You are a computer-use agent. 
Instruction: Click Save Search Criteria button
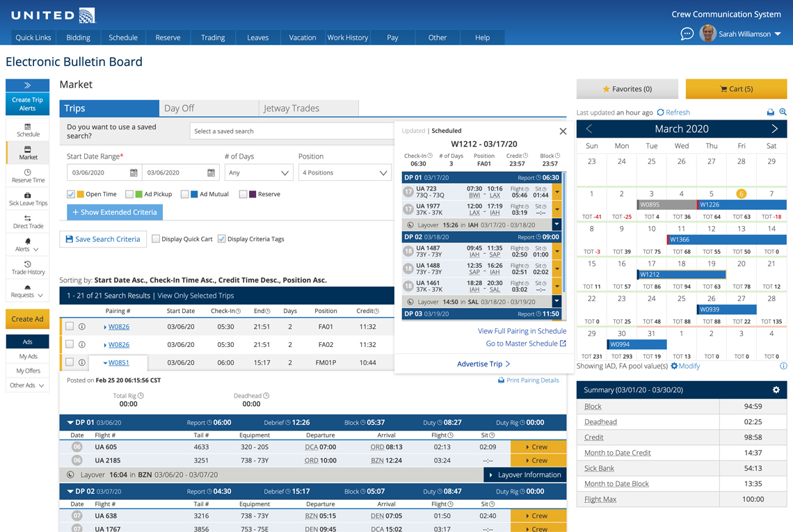[103, 239]
